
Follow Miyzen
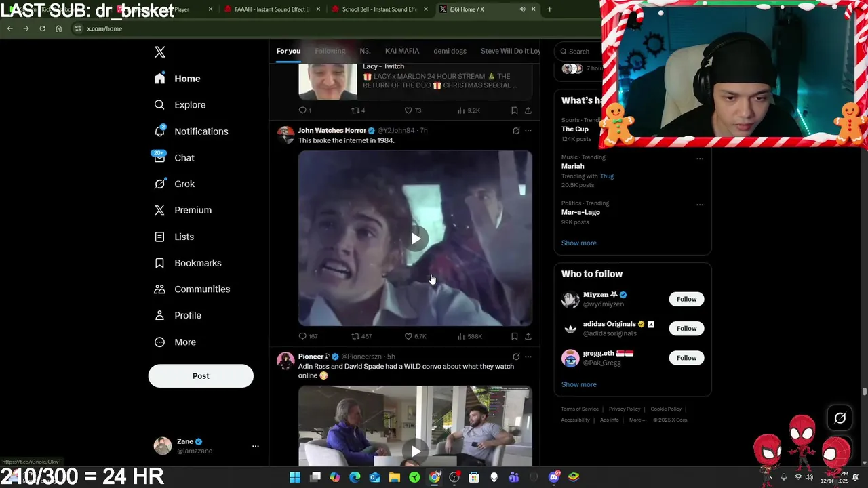[x=686, y=299]
